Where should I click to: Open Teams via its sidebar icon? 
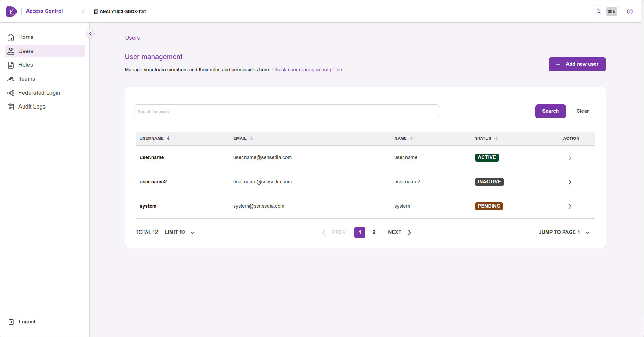pyautogui.click(x=11, y=79)
